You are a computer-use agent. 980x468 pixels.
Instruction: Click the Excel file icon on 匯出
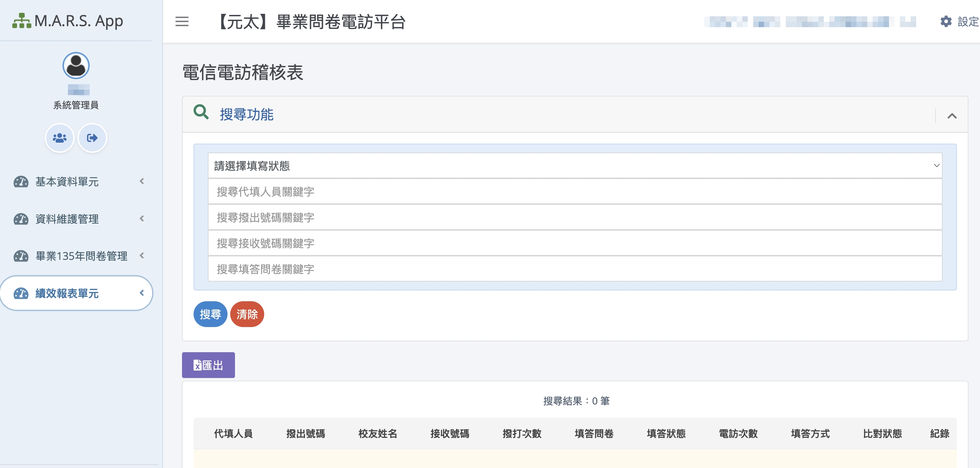click(x=197, y=365)
